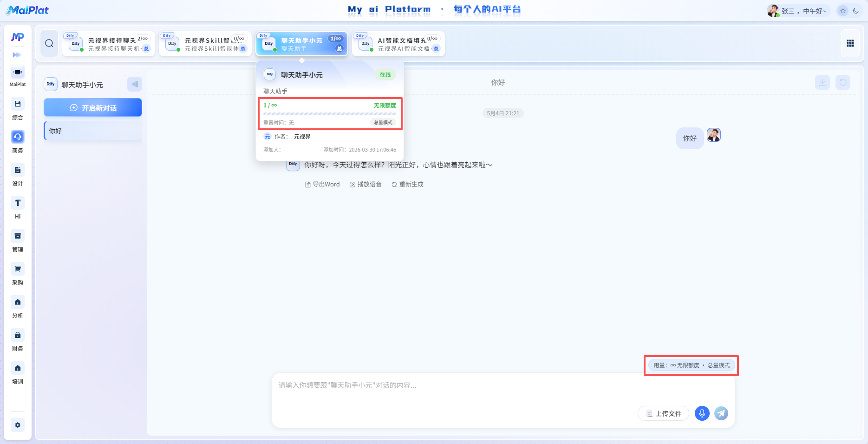
Task: Open the Hi category in the sidebar
Action: tap(18, 208)
